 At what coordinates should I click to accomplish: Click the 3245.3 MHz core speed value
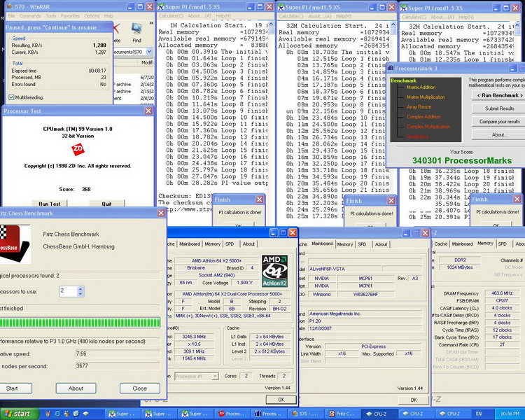click(194, 337)
